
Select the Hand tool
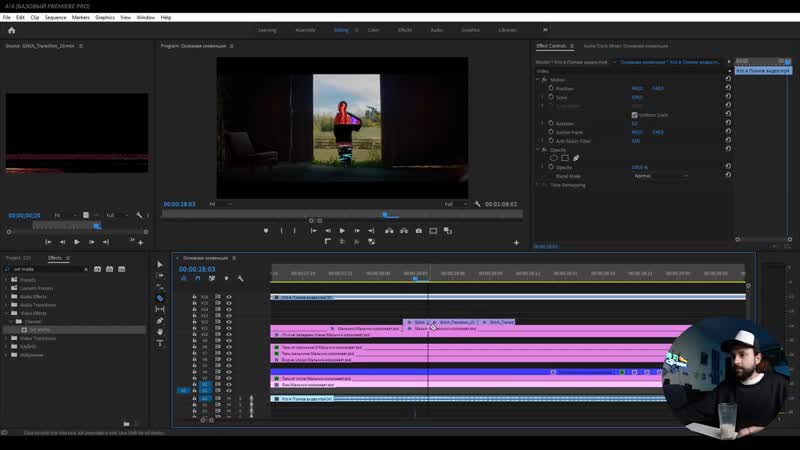point(160,332)
